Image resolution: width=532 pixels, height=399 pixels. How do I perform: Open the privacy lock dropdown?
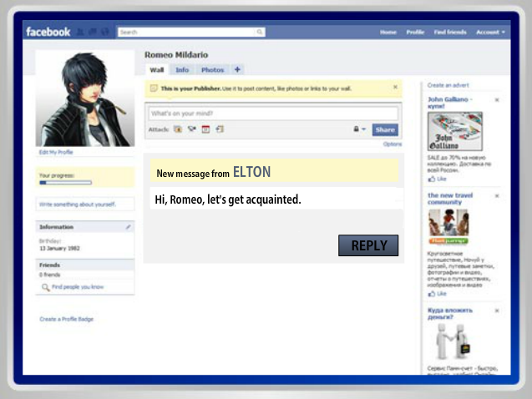[x=360, y=129]
